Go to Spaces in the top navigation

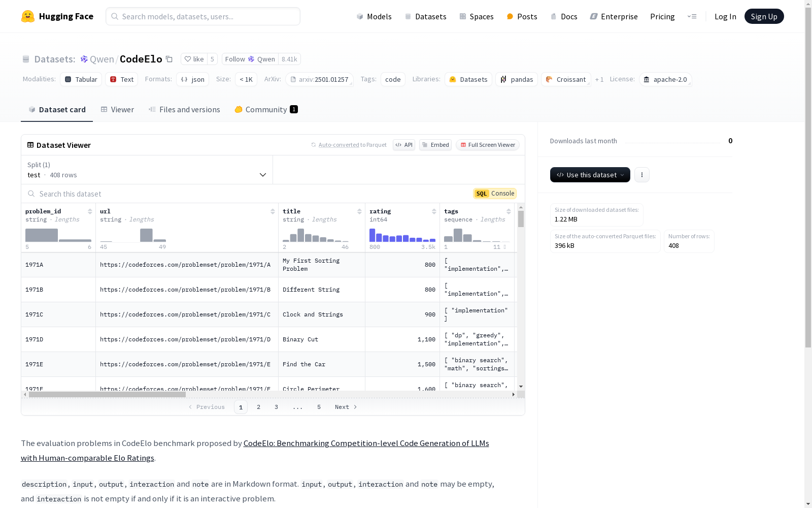(x=477, y=16)
